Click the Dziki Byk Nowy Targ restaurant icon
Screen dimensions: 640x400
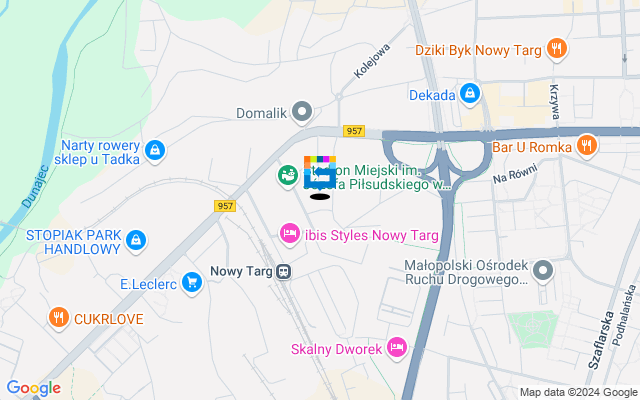coord(557,49)
